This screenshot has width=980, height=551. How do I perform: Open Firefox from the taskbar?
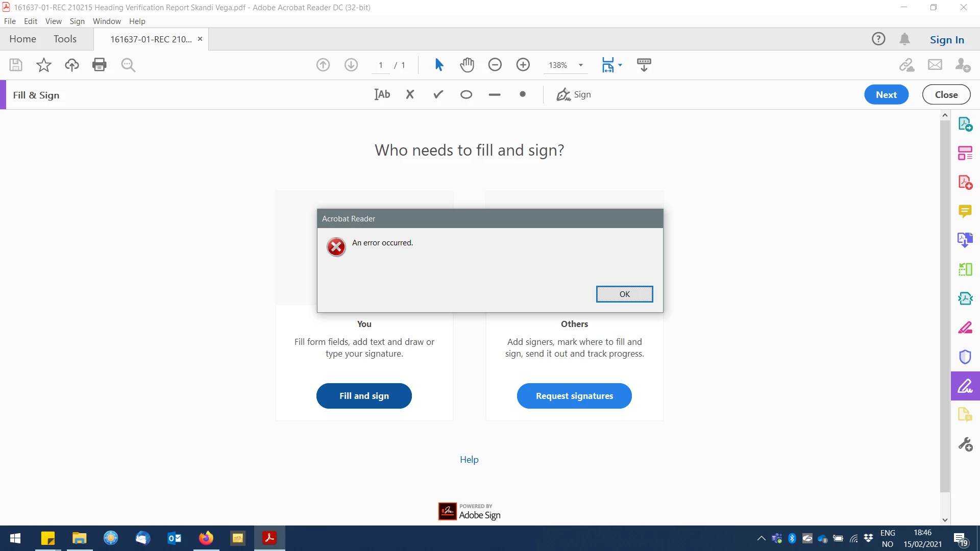point(206,538)
